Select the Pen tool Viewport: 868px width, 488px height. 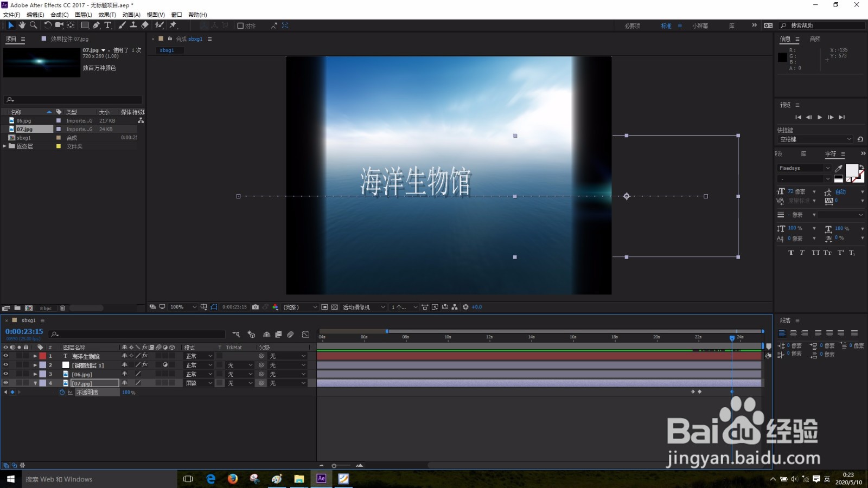(x=96, y=25)
